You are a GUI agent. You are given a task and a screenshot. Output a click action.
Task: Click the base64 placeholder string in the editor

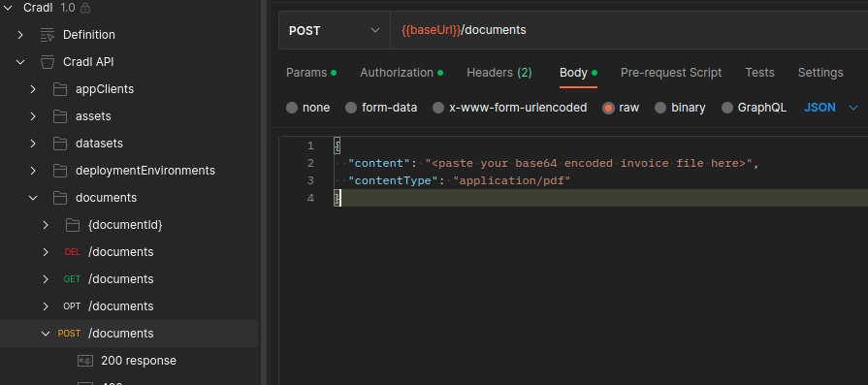pyautogui.click(x=589, y=163)
